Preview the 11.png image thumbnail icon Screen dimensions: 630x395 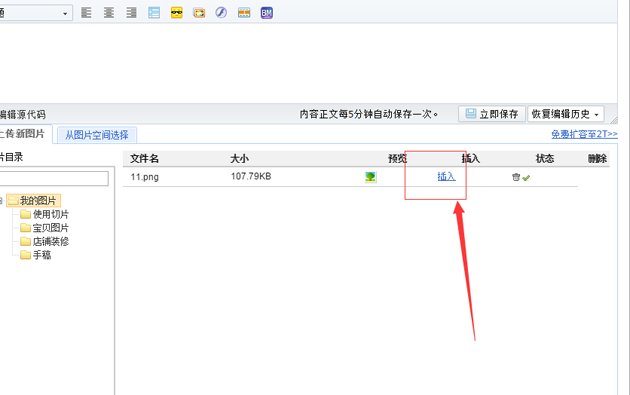click(x=370, y=177)
